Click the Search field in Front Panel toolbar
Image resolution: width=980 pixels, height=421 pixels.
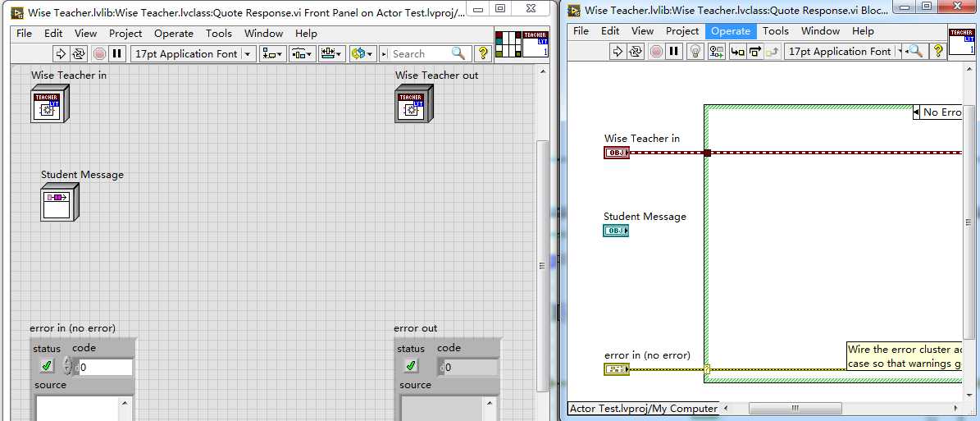pyautogui.click(x=419, y=54)
